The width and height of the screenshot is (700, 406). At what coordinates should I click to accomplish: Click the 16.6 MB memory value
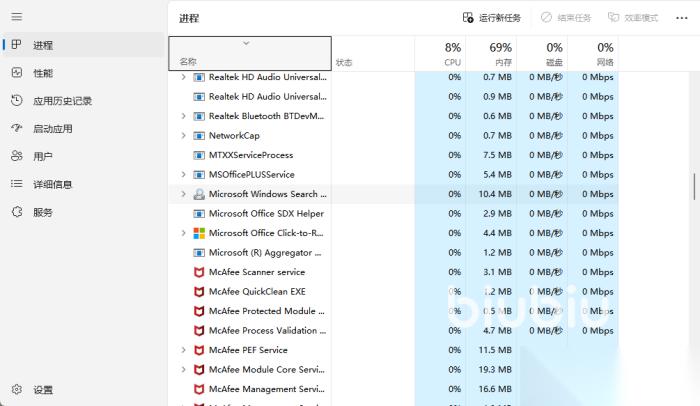click(x=495, y=389)
